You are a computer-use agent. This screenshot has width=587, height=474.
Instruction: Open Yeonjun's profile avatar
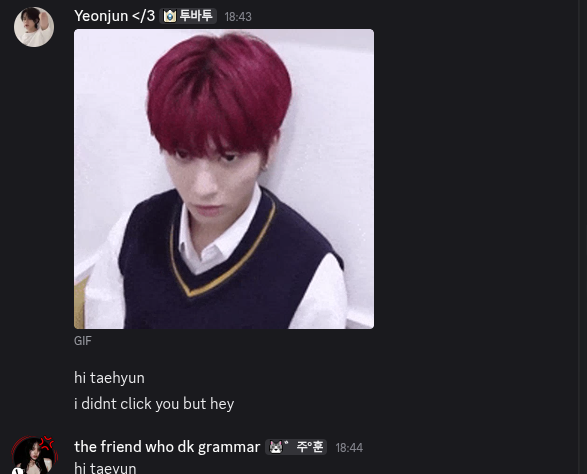click(34, 27)
